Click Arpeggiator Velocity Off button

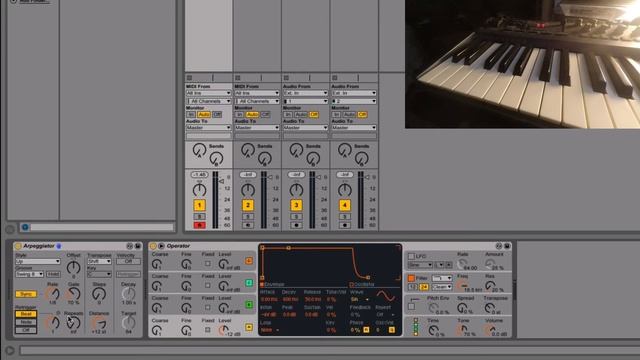128,261
